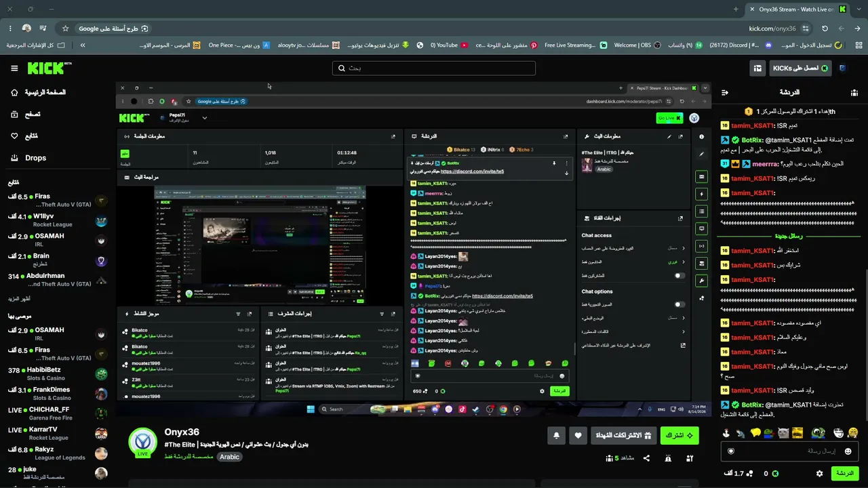Click the 'الاشتراكات المُهداة' gift subs button
The image size is (868, 488).
pos(623,436)
